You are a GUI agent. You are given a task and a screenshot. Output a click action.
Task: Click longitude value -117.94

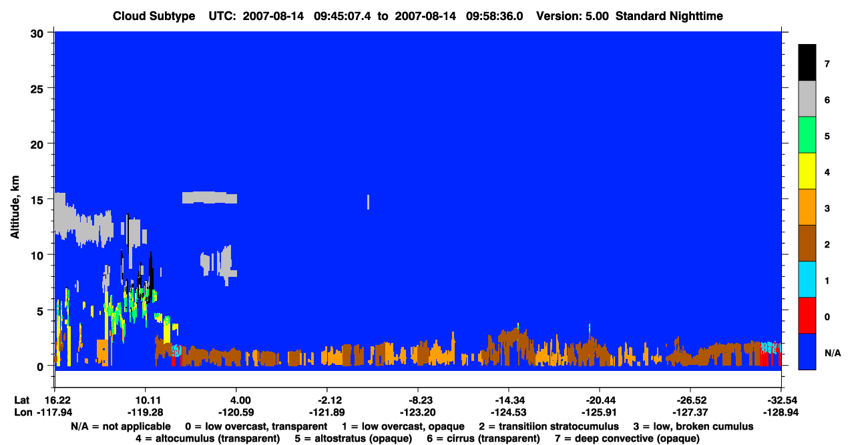click(55, 412)
